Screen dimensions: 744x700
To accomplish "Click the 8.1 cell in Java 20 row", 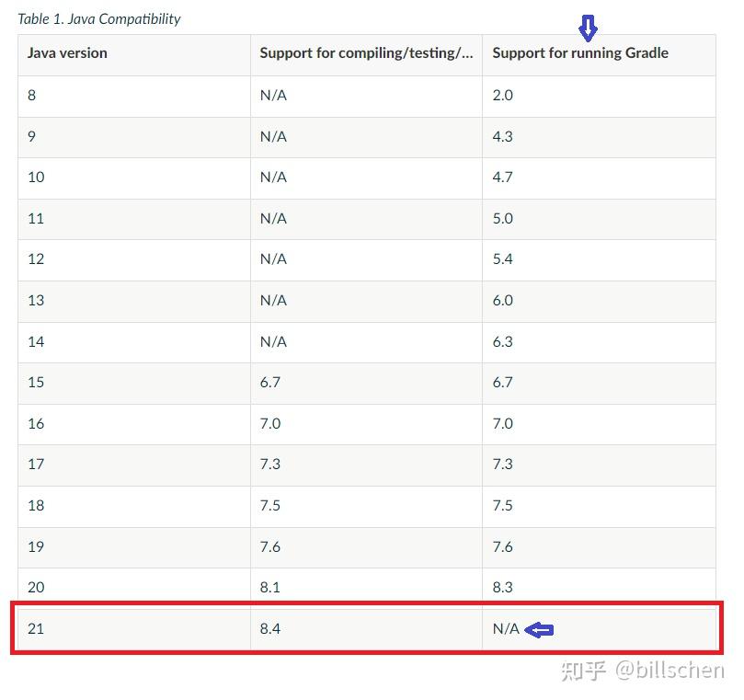I will pos(366,587).
